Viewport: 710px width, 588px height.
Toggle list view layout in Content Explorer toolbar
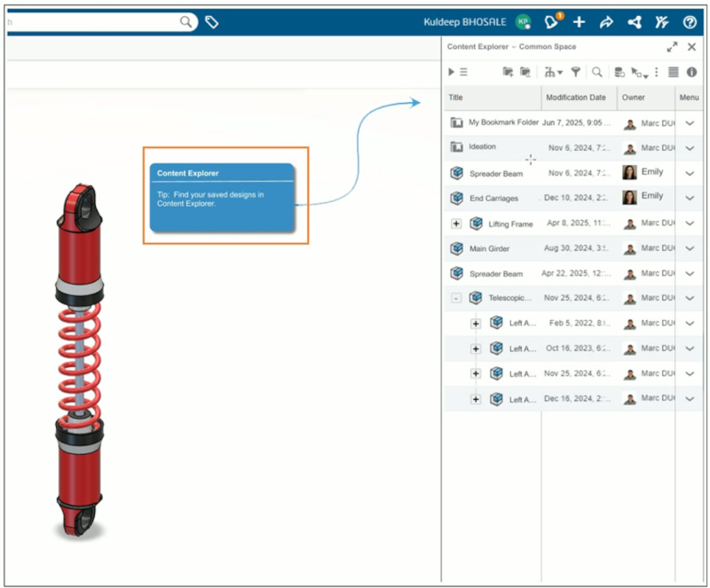pyautogui.click(x=674, y=73)
